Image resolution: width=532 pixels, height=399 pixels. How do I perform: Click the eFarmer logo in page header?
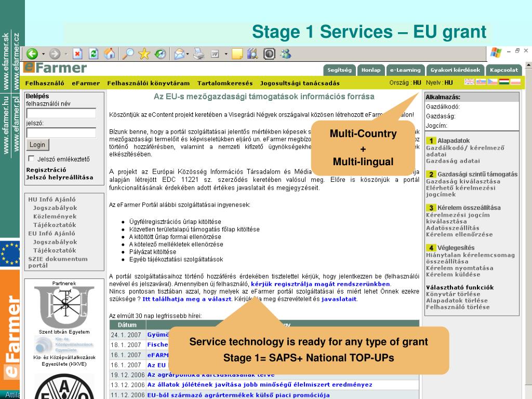(55, 68)
